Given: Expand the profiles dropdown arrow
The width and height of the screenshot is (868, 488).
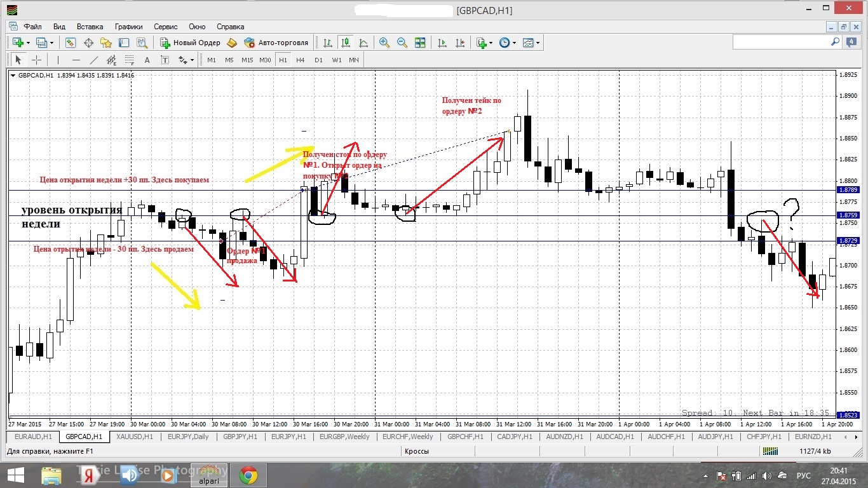Looking at the screenshot, I should coord(51,43).
